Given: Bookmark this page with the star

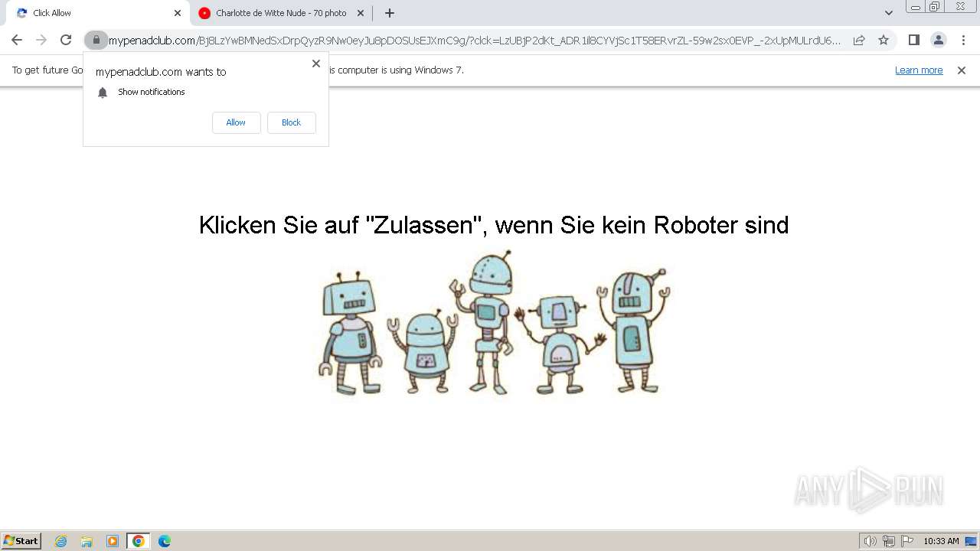Looking at the screenshot, I should click(884, 40).
